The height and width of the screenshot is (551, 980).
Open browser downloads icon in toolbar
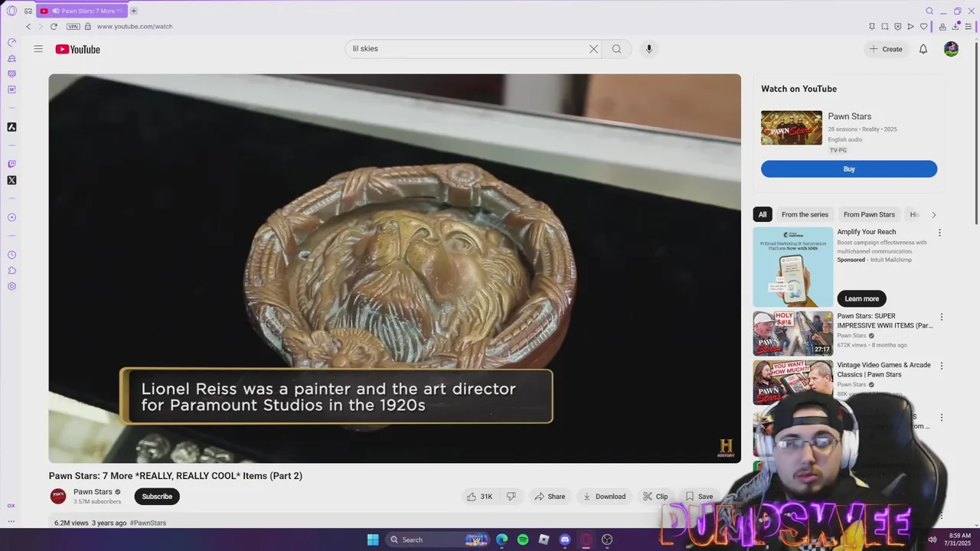(955, 26)
